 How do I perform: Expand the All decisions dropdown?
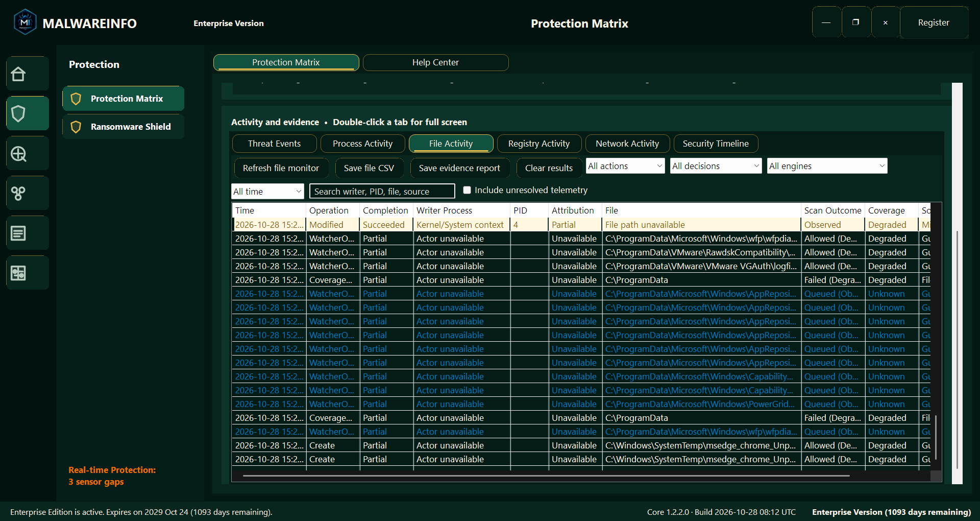716,166
